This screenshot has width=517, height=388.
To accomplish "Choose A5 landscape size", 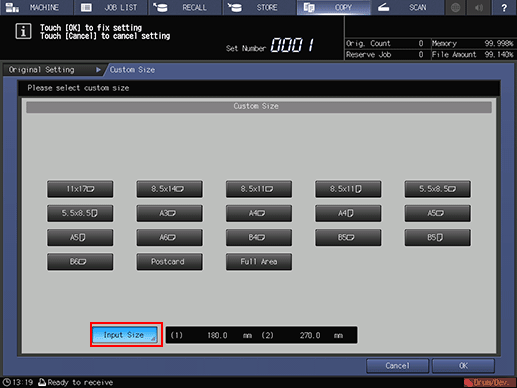I will pyautogui.click(x=438, y=213).
